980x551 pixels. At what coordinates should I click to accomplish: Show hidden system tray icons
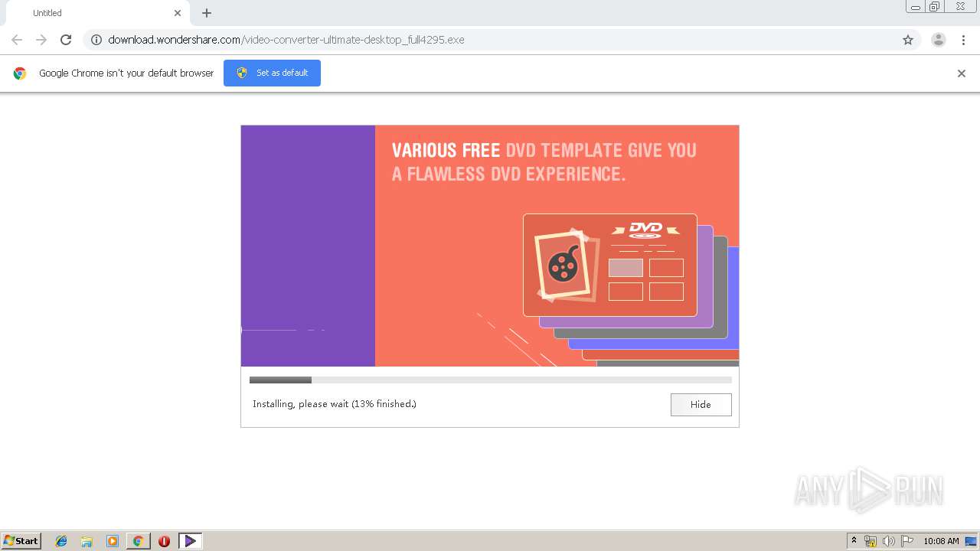coord(854,541)
